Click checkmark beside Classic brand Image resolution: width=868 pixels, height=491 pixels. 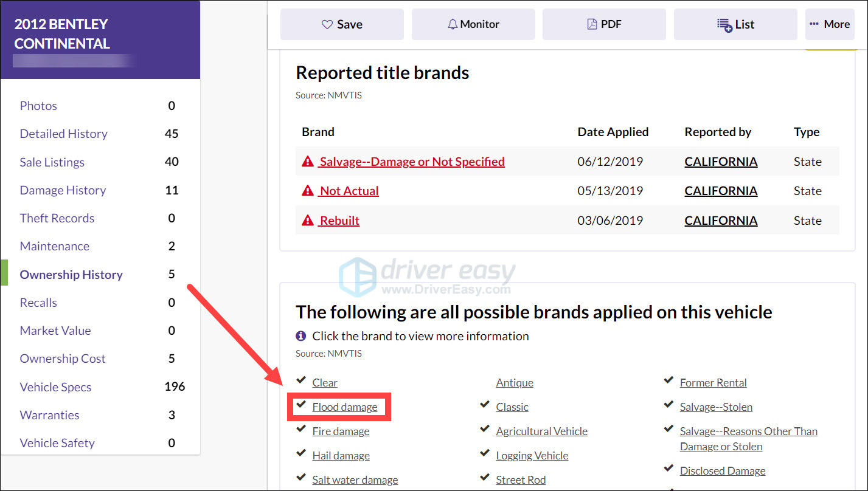click(484, 405)
